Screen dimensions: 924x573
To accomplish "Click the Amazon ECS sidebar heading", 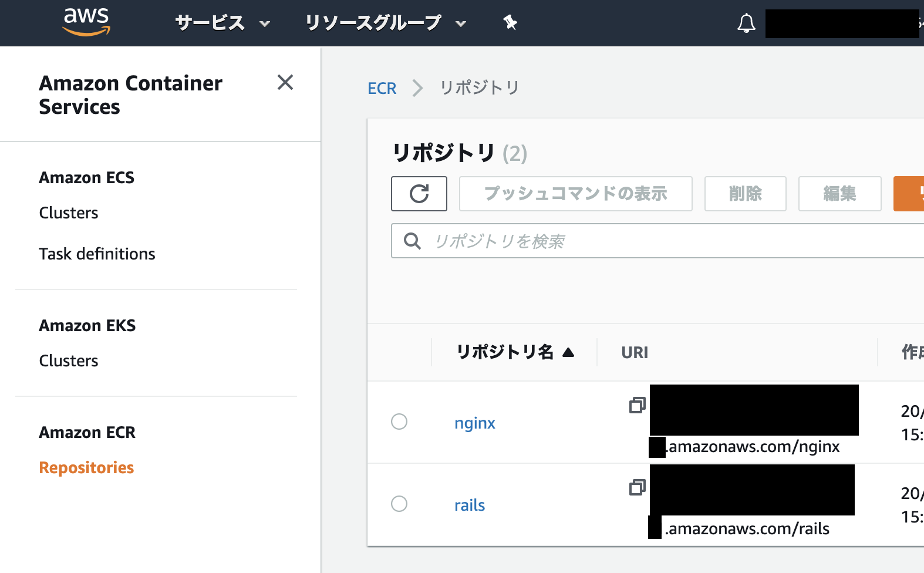I will pyautogui.click(x=86, y=177).
